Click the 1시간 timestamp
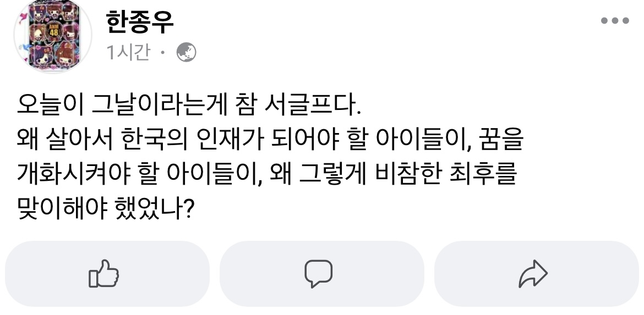 coord(128,53)
